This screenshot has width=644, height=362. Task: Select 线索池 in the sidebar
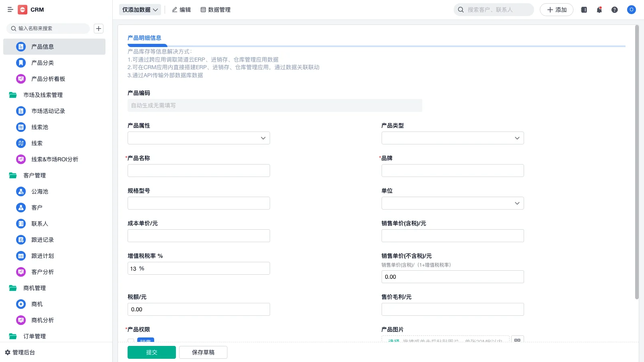coord(40,127)
